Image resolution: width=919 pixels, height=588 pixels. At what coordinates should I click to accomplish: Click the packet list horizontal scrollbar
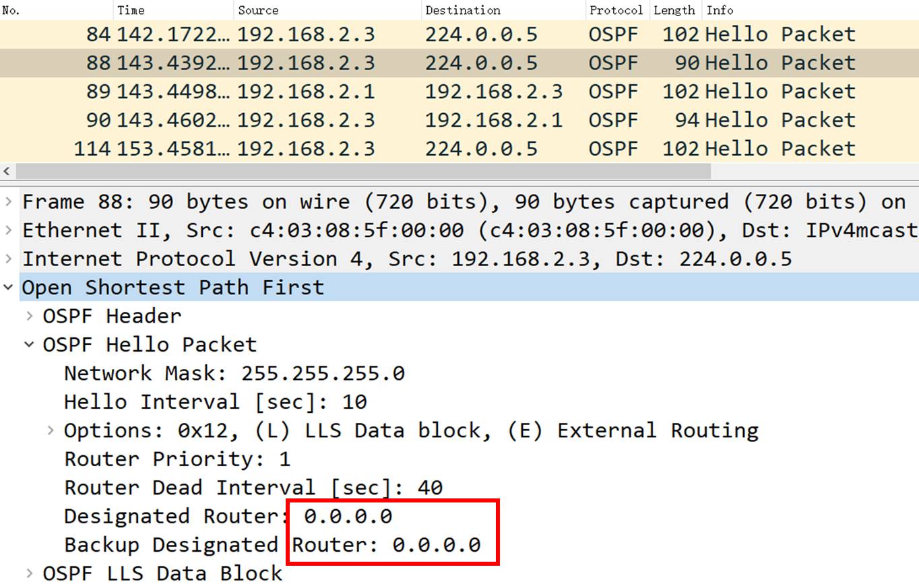click(364, 171)
